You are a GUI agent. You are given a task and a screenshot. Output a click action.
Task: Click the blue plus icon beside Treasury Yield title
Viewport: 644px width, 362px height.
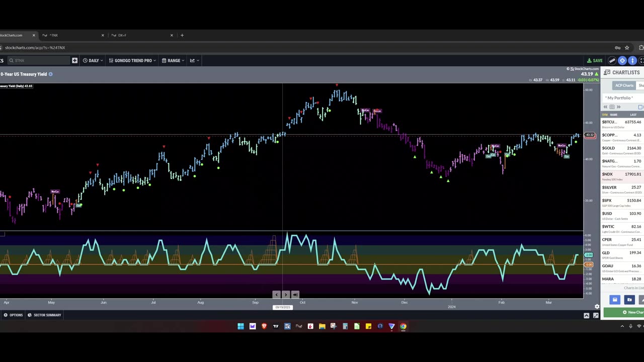(x=50, y=74)
